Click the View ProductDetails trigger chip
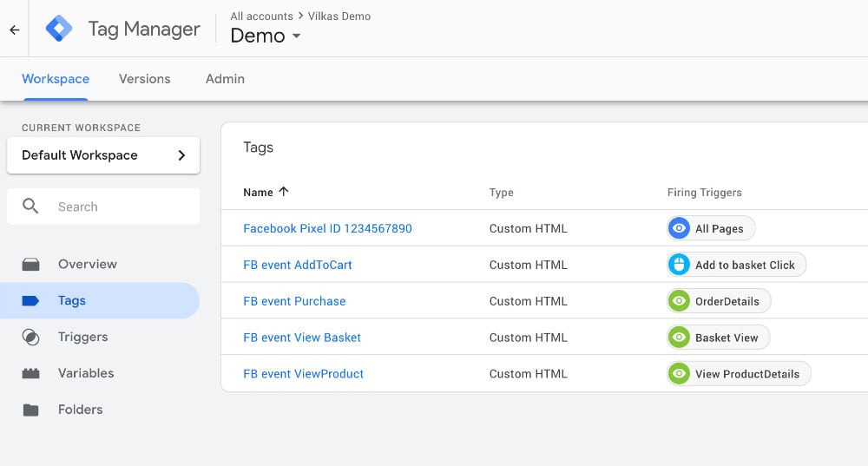This screenshot has height=466, width=868. (739, 373)
